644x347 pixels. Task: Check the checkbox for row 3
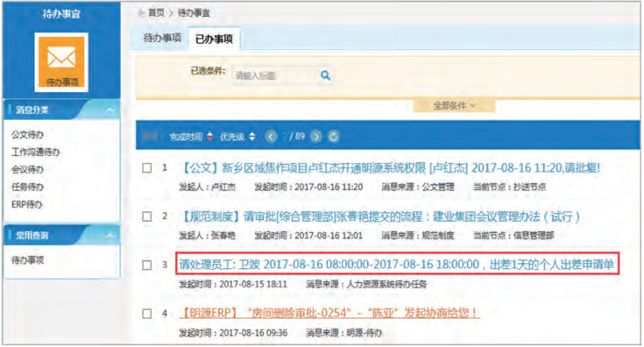(146, 265)
